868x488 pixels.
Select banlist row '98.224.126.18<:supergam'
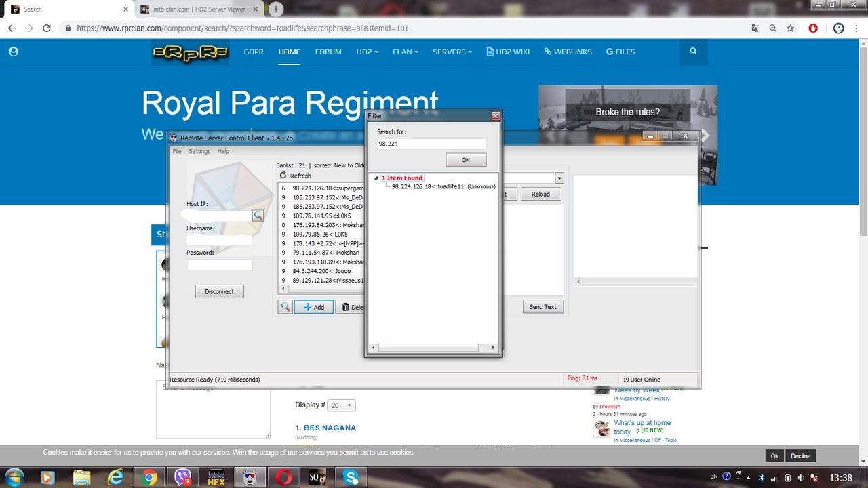tap(323, 188)
